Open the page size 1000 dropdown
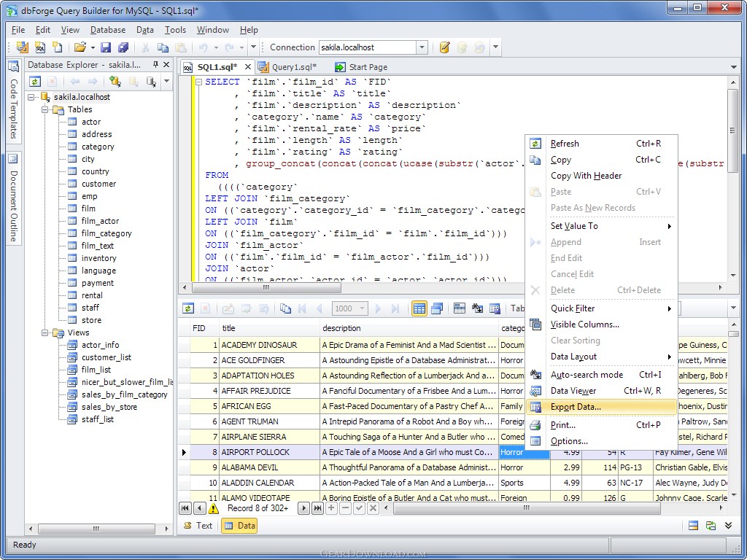 (362, 308)
